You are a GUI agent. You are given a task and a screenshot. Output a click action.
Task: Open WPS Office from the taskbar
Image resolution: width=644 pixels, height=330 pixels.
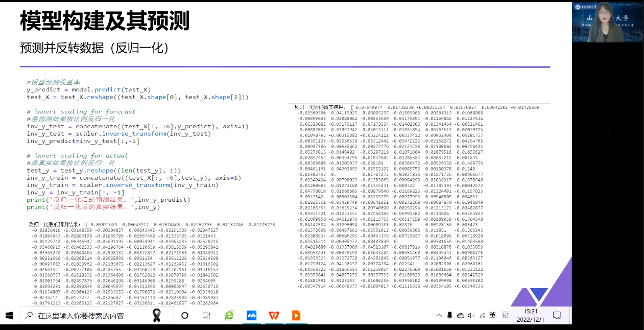point(274,316)
